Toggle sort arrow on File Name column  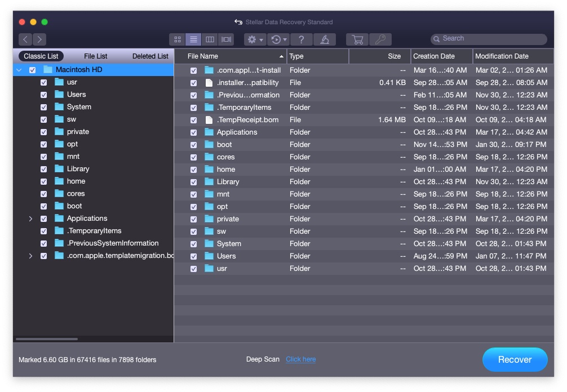click(281, 56)
